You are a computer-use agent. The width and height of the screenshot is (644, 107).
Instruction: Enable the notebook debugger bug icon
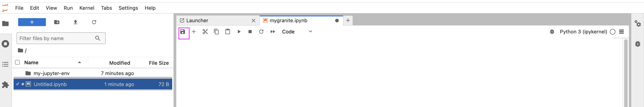click(552, 32)
